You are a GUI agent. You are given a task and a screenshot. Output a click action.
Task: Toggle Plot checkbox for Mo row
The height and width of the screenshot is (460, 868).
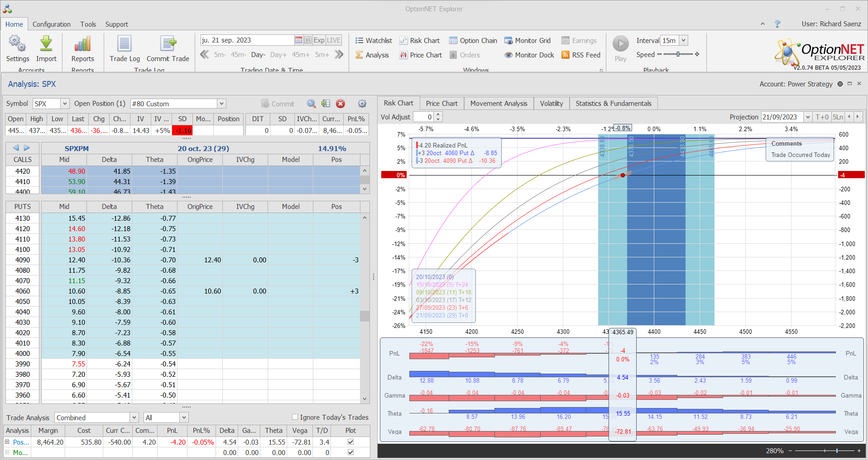(x=350, y=452)
